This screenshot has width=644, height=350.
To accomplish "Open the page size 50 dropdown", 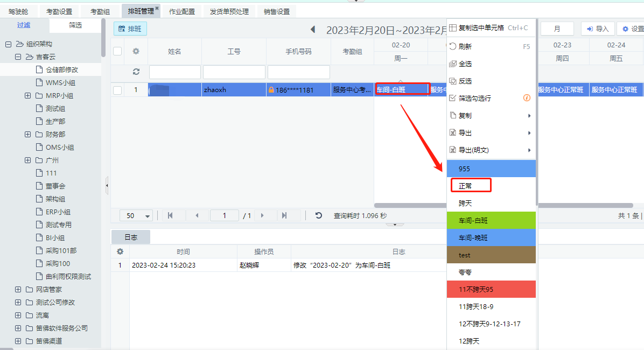I will tap(139, 215).
